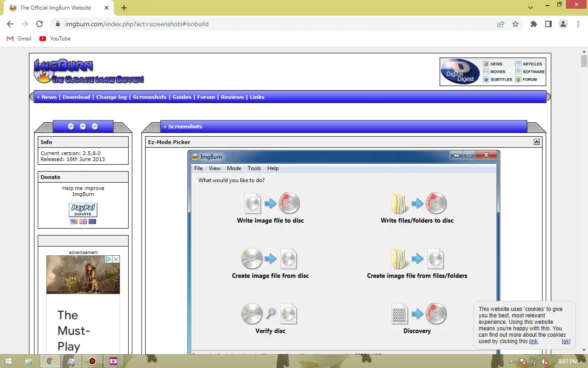Open the Download page link

coord(76,97)
